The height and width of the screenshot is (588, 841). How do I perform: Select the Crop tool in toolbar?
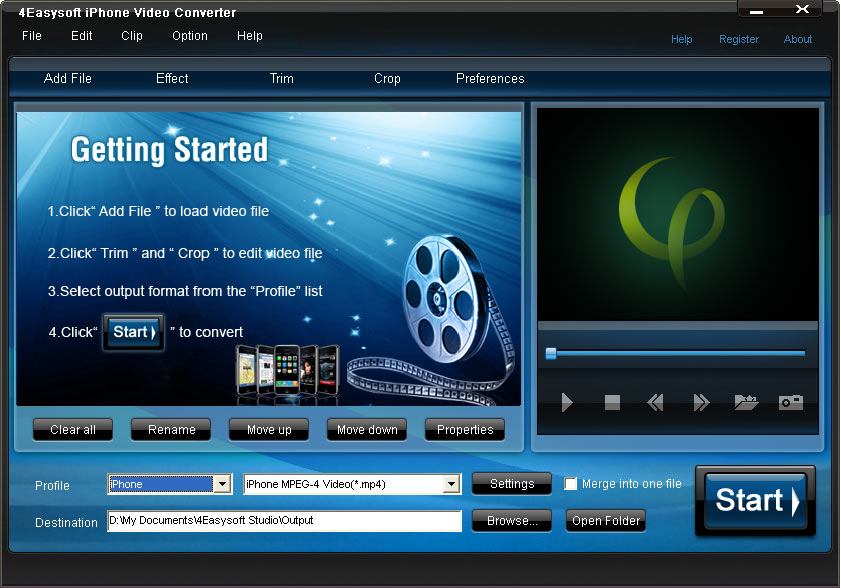coord(387,79)
